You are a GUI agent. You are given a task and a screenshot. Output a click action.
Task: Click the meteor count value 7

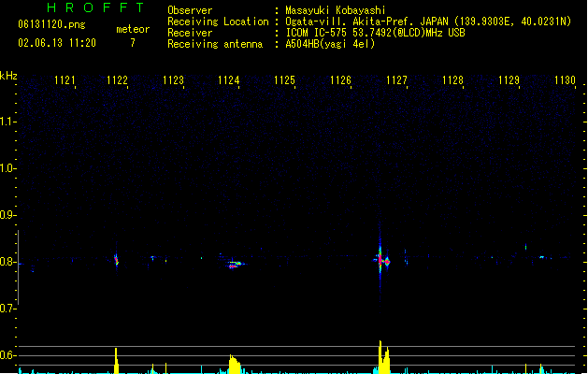133,43
